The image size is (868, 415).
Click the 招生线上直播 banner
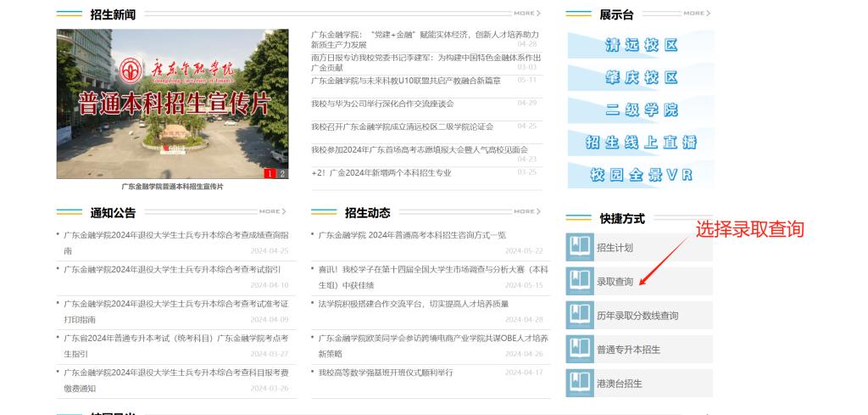pos(641,143)
